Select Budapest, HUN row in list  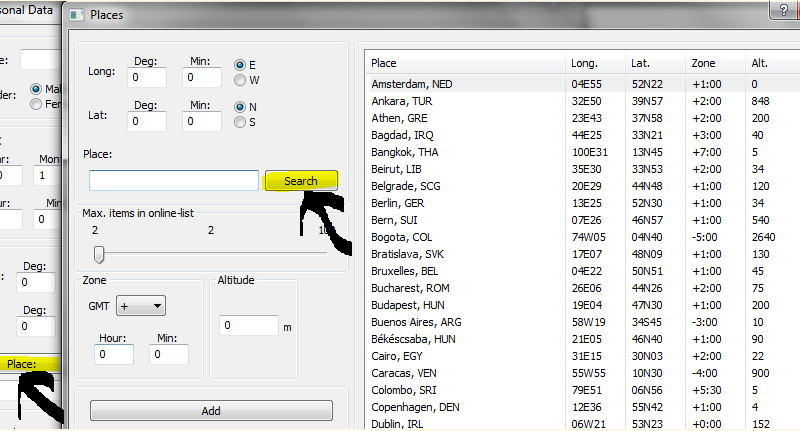point(409,304)
